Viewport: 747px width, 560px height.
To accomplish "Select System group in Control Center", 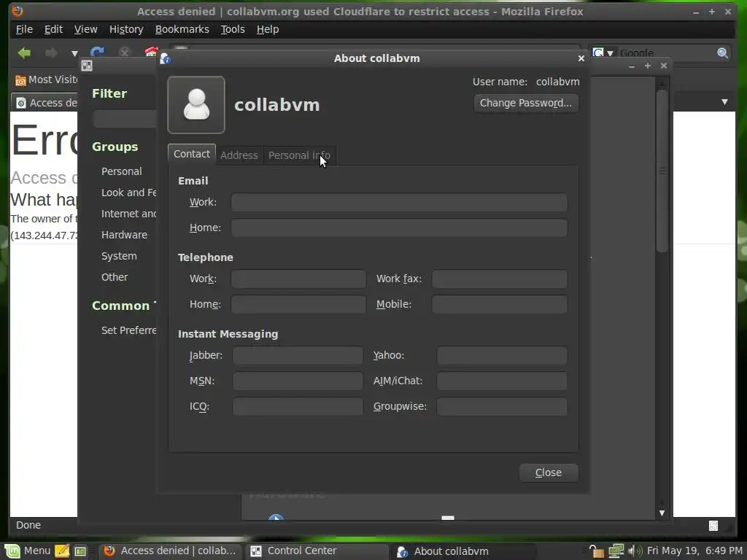I will [x=119, y=256].
